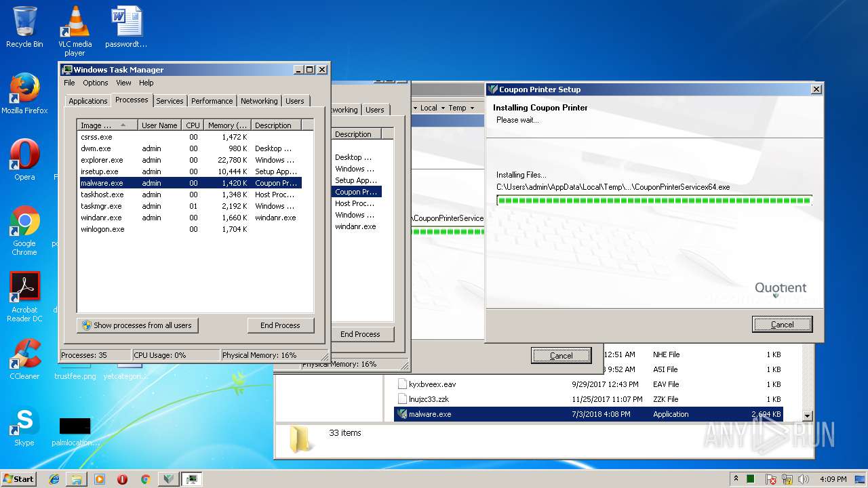Click Explorer scrollbar down arrow
868x488 pixels.
click(807, 415)
